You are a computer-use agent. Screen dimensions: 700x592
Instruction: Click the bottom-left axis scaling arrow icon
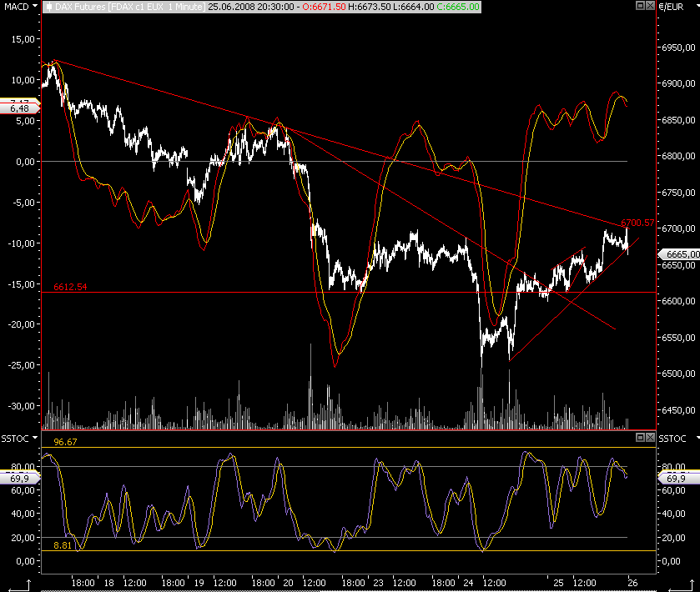tap(20, 585)
